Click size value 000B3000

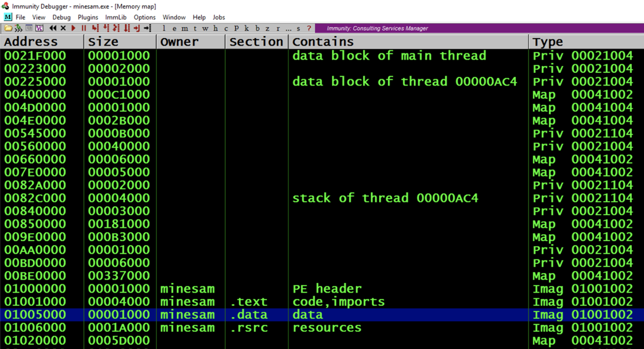[x=119, y=237]
